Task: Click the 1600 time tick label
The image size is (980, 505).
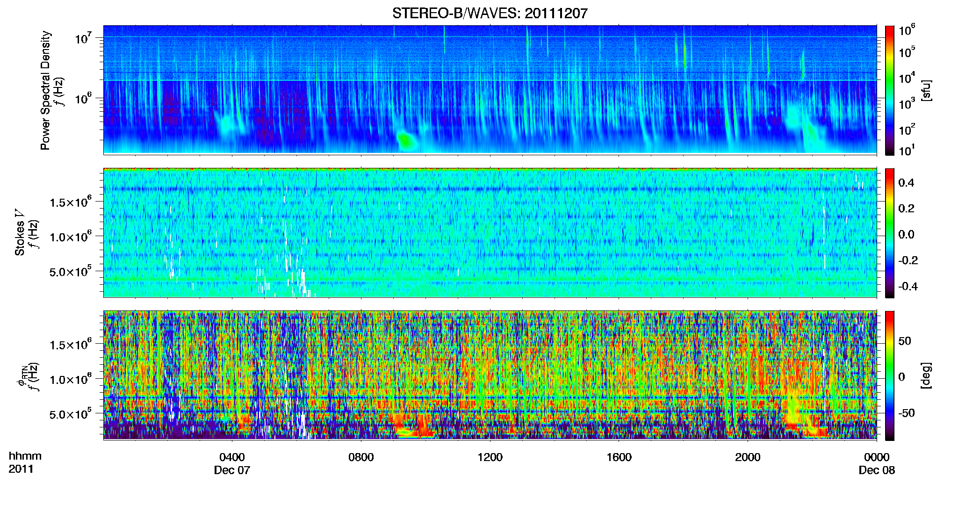Action: tap(619, 457)
